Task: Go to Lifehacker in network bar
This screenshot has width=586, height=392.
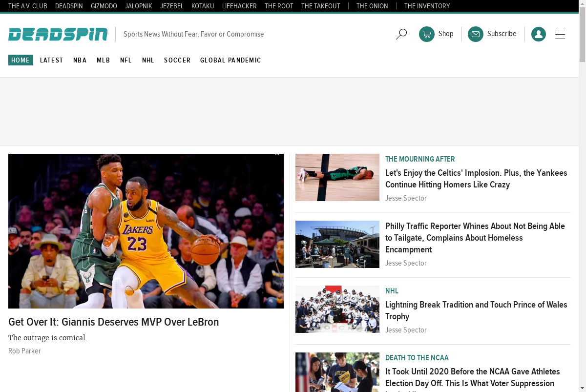Action: tap(239, 6)
